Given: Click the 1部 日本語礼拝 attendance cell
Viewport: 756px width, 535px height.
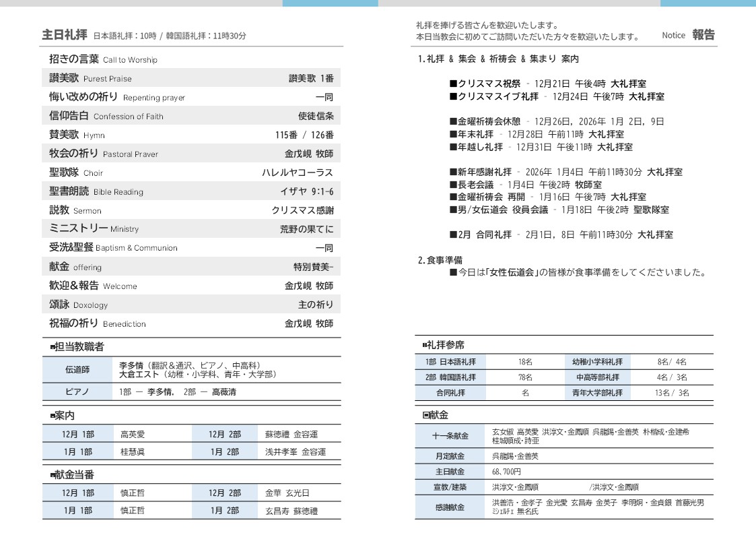Looking at the screenshot, I should point(450,362).
